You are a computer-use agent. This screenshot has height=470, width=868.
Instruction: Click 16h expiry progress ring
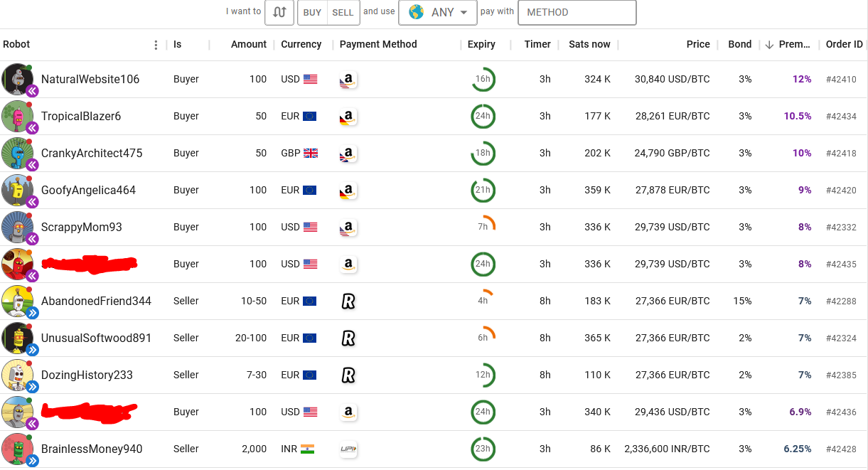pos(483,80)
